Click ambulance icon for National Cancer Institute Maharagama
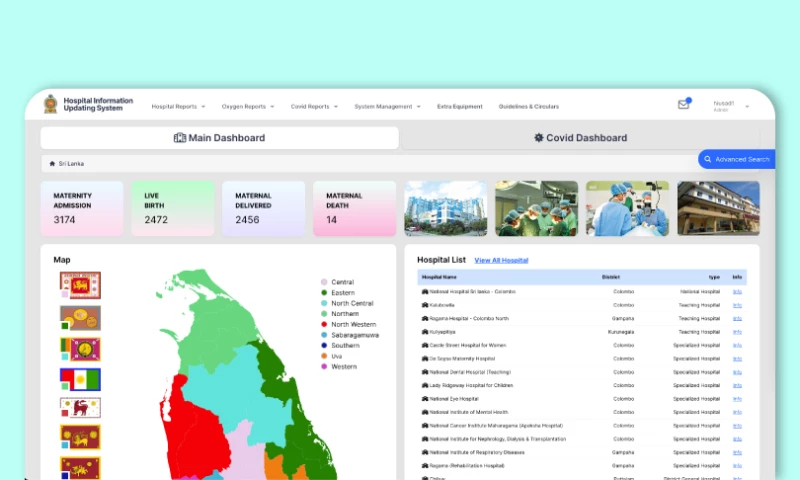Image resolution: width=800 pixels, height=480 pixels. pos(424,425)
